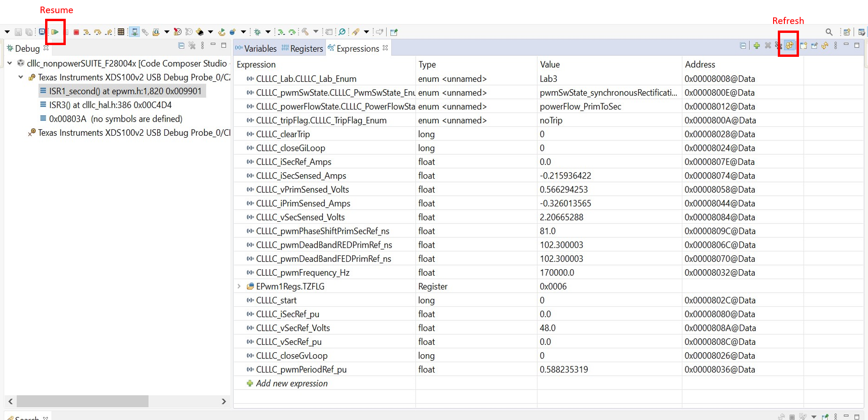This screenshot has width=868, height=420.
Task: Click the CLLLC_vSecRef_Volts value 48.0
Action: click(548, 328)
